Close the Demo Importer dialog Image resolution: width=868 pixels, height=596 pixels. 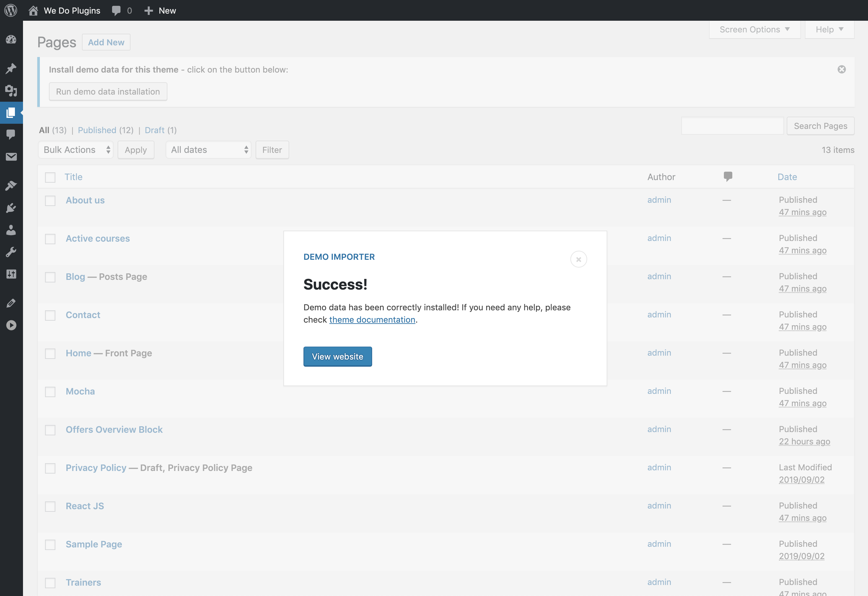(578, 259)
